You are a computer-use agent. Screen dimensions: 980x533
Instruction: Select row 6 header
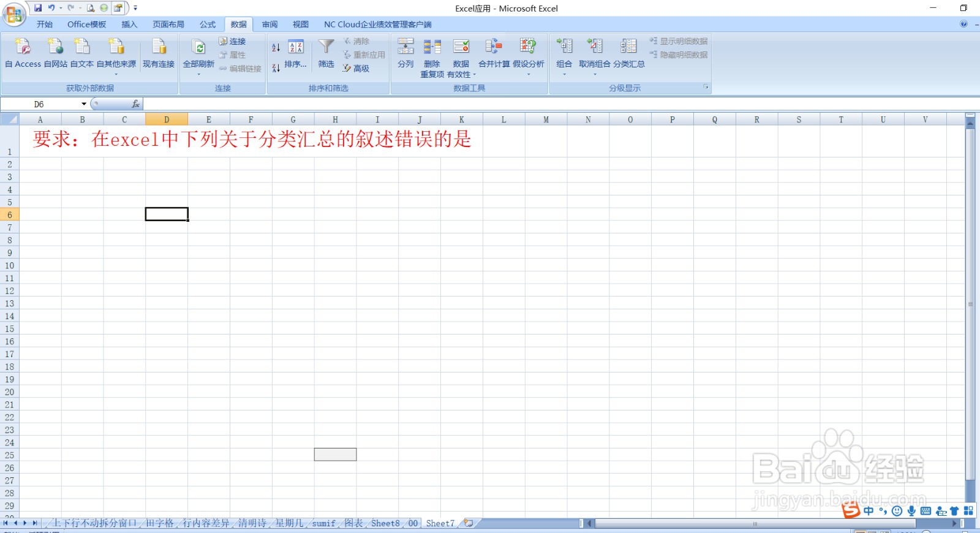point(10,215)
